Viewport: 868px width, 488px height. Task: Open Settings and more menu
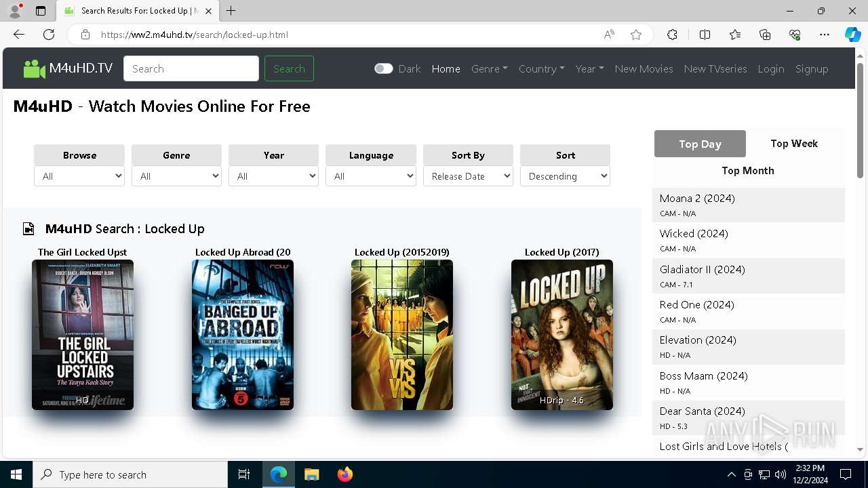(825, 35)
